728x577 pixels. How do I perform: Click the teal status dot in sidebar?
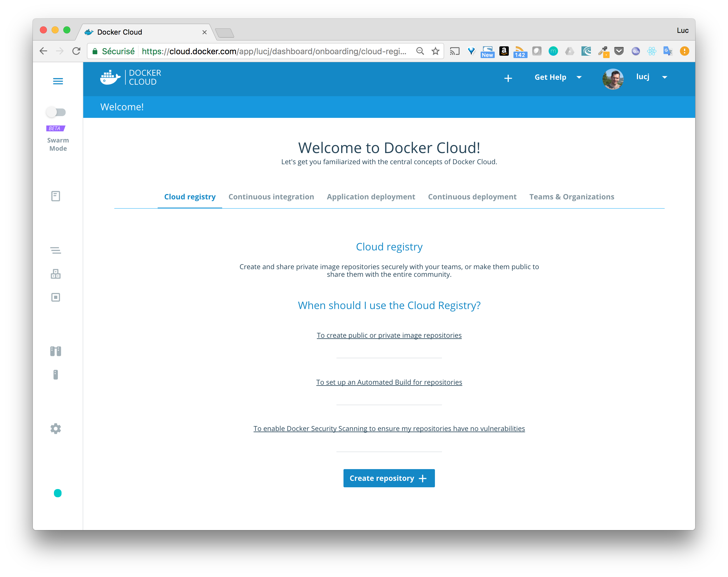58,493
